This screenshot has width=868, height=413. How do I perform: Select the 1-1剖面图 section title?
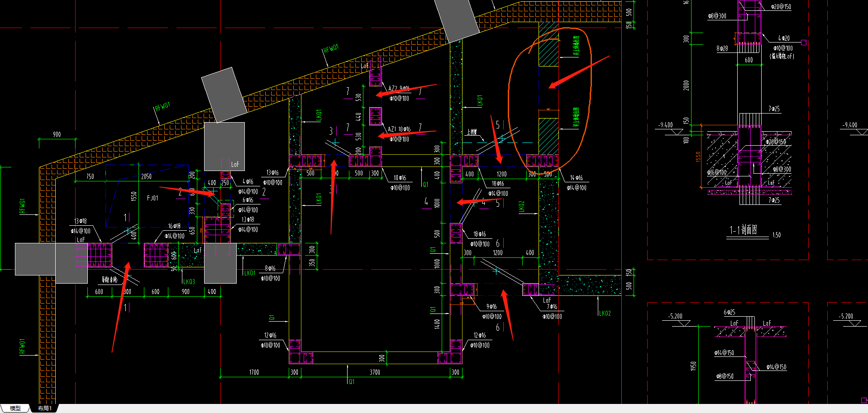click(743, 230)
